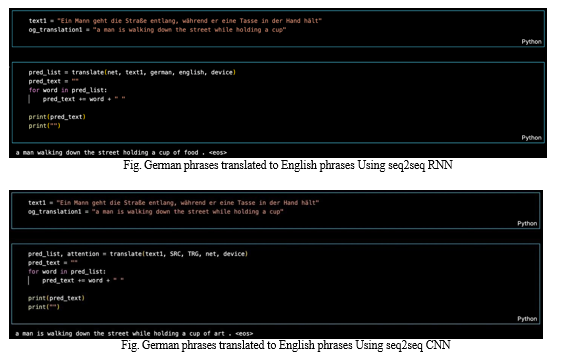
Task: Click the text1 German string line in the CNN figure
Action: pos(173,203)
